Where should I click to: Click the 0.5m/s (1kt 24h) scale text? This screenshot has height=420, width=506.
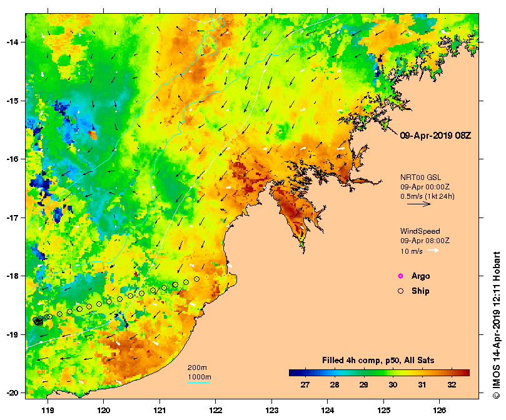[x=427, y=196]
